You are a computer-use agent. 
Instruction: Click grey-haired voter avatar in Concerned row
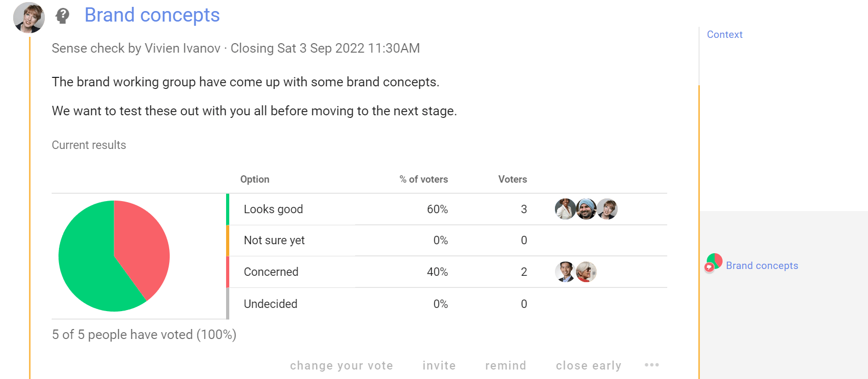tap(586, 272)
